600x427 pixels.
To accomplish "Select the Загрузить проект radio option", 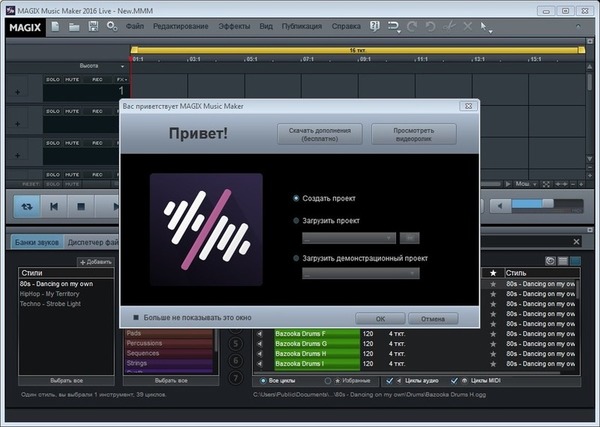I will coord(296,220).
